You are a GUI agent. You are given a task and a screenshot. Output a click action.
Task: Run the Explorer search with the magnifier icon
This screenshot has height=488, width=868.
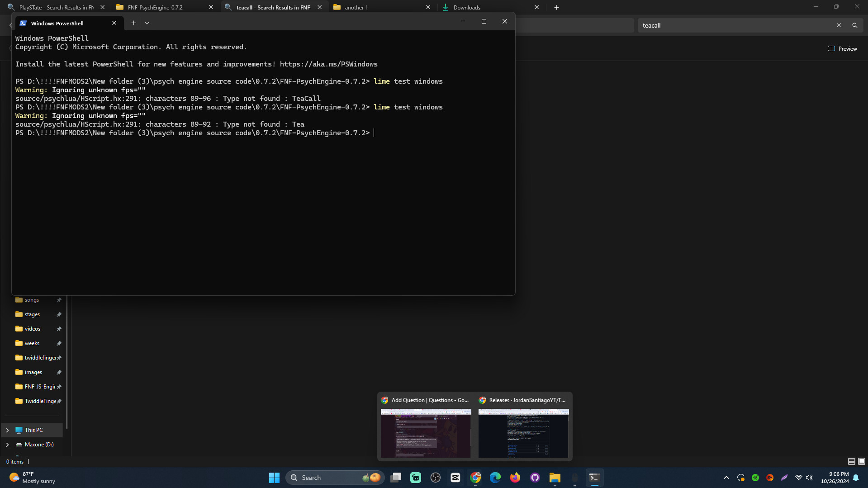tap(854, 25)
